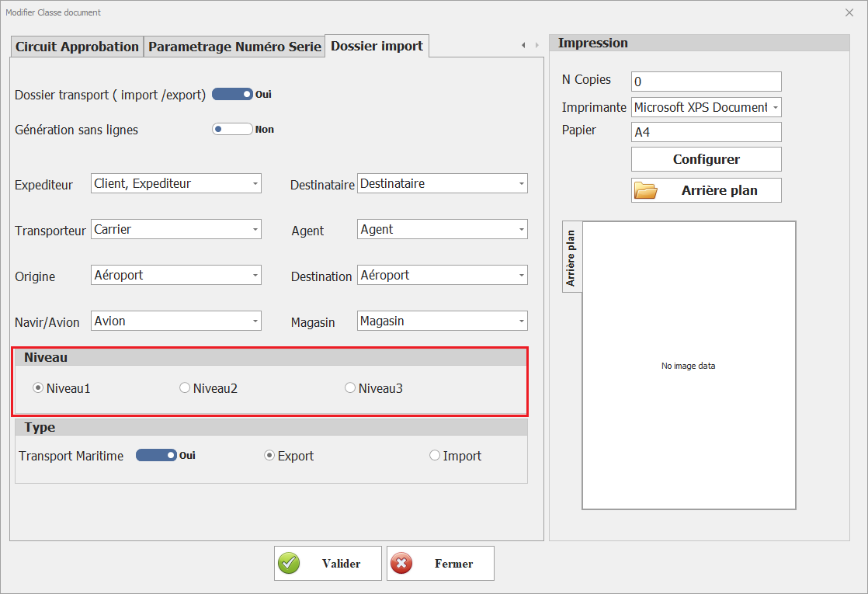Click the folder icon on Arrière plan
Image resolution: width=868 pixels, height=594 pixels.
[x=646, y=190]
